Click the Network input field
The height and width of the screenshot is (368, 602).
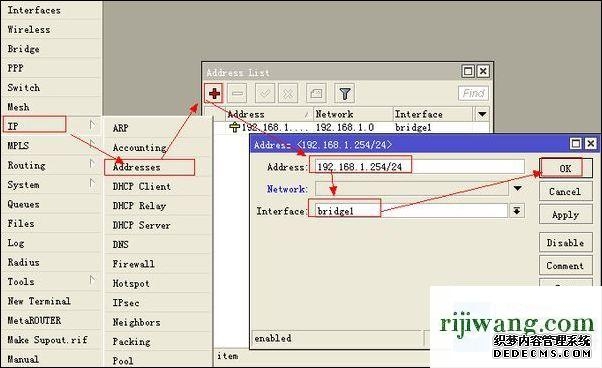click(413, 188)
